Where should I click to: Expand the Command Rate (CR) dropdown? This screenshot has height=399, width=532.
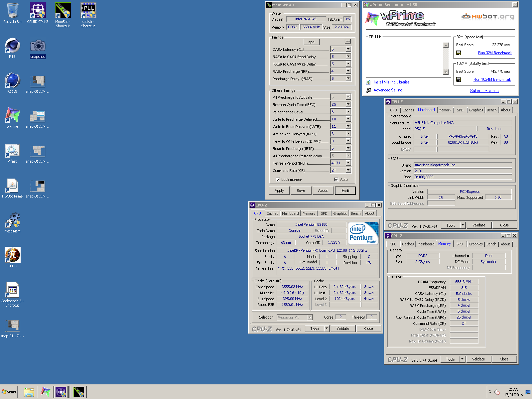tap(348, 170)
